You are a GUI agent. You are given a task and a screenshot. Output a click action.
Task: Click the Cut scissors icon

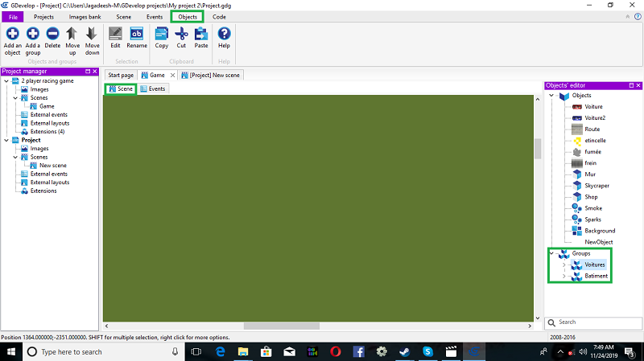(x=181, y=34)
